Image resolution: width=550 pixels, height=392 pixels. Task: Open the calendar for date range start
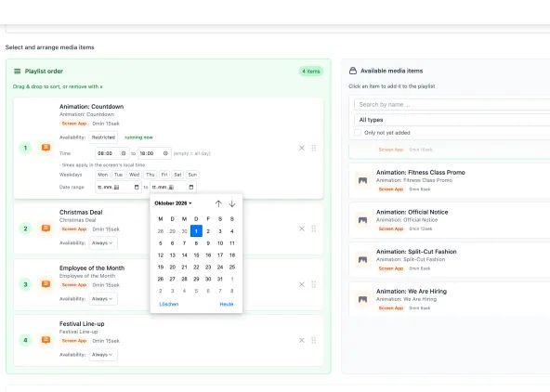click(137, 188)
